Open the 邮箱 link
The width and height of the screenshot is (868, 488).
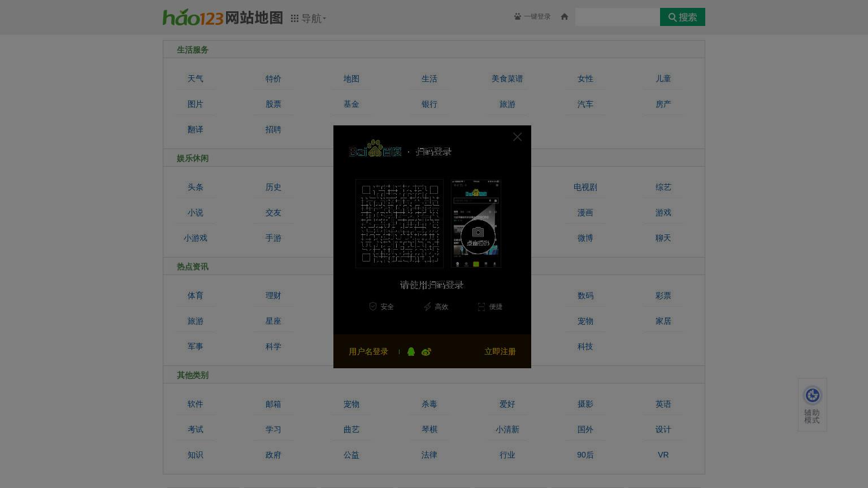tap(274, 404)
